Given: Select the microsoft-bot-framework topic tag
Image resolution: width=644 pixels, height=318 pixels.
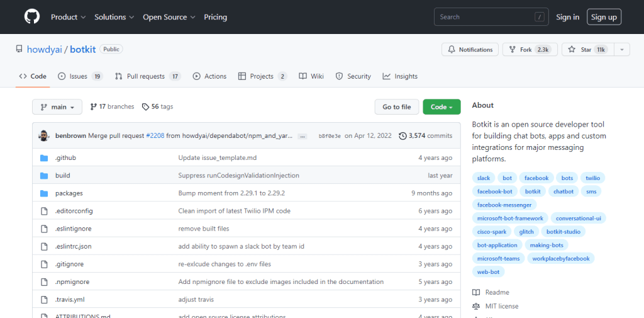Looking at the screenshot, I should (510, 218).
